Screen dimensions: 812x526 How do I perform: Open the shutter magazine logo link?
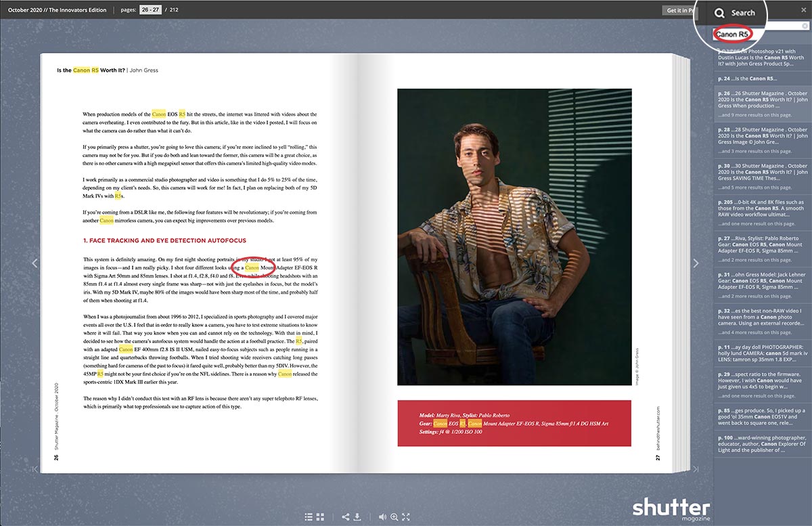point(671,509)
